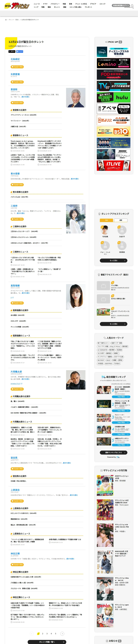Open 高梨瑞樹 credit ある家族（2021年）
The height and width of the screenshot is (644, 138).
pyautogui.click(x=18, y=315)
